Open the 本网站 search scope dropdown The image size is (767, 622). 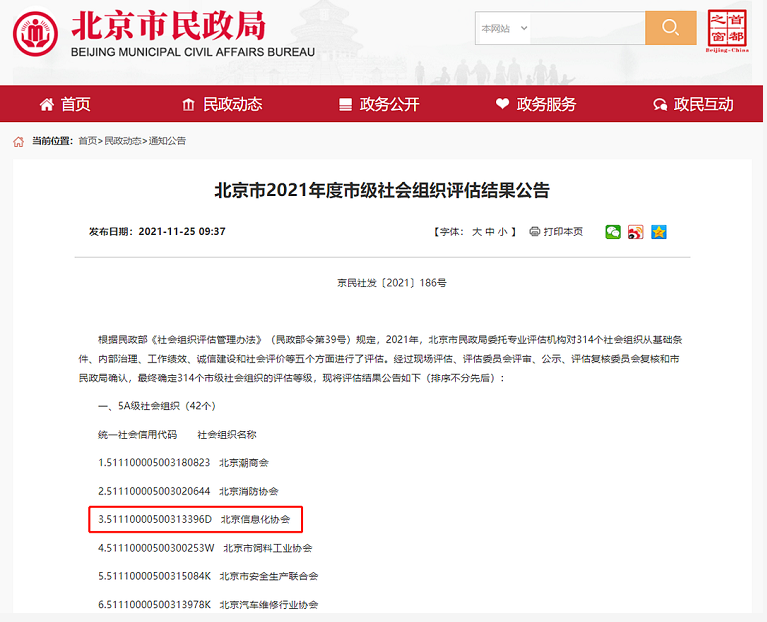(x=503, y=28)
